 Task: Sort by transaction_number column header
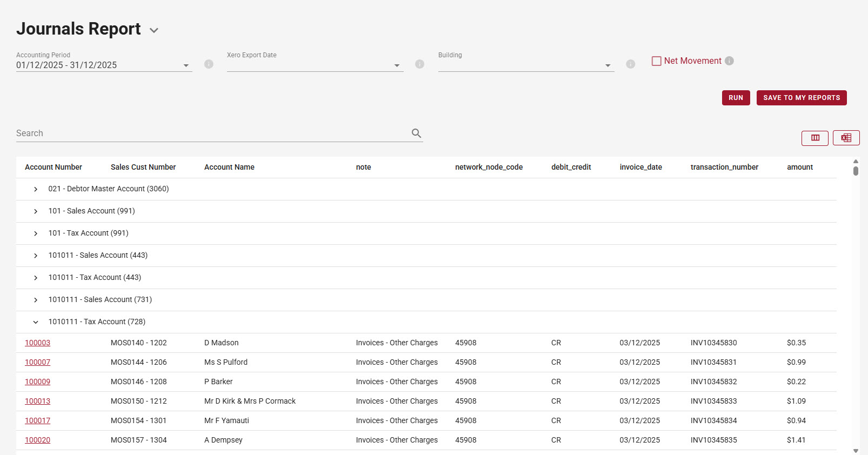tap(724, 167)
